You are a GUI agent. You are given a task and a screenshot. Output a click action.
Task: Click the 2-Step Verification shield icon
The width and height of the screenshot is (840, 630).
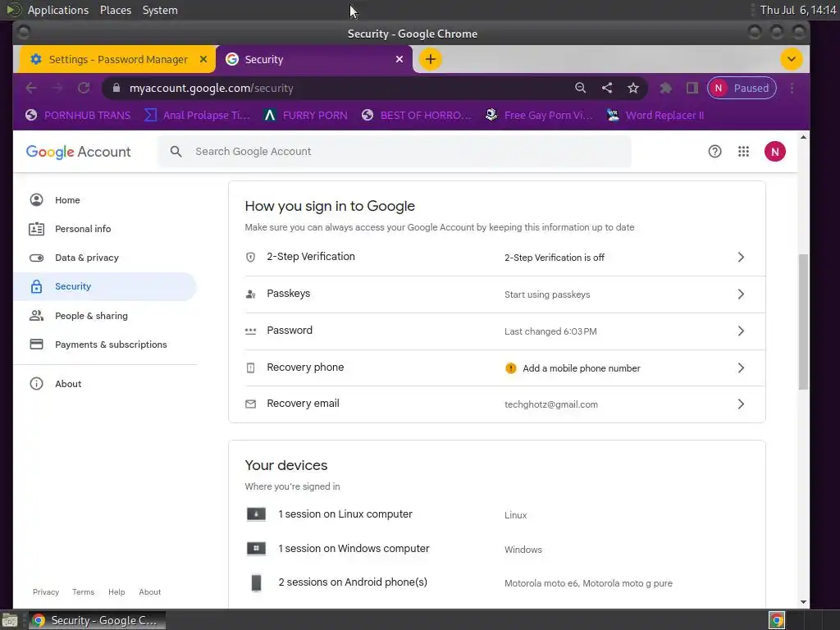pyautogui.click(x=250, y=257)
